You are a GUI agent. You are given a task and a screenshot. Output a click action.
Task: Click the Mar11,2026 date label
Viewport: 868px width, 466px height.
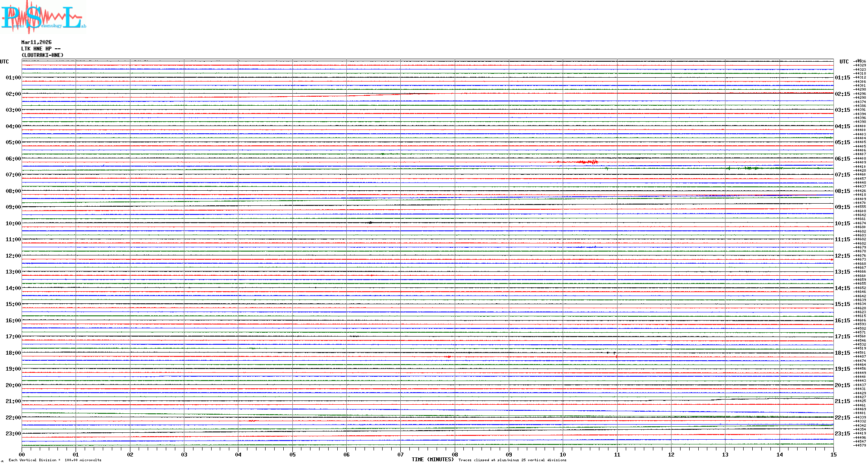tap(36, 42)
